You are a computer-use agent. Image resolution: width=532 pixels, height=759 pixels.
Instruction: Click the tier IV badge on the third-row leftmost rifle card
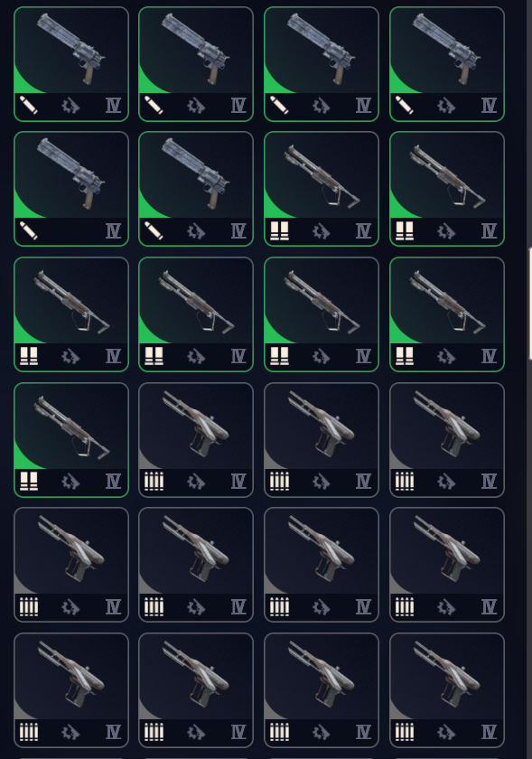pos(113,356)
